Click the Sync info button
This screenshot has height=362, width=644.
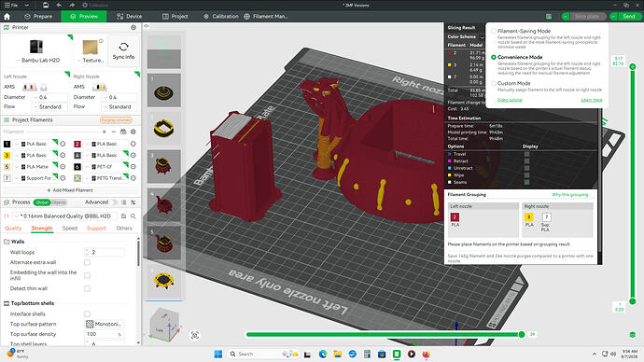pos(123,50)
